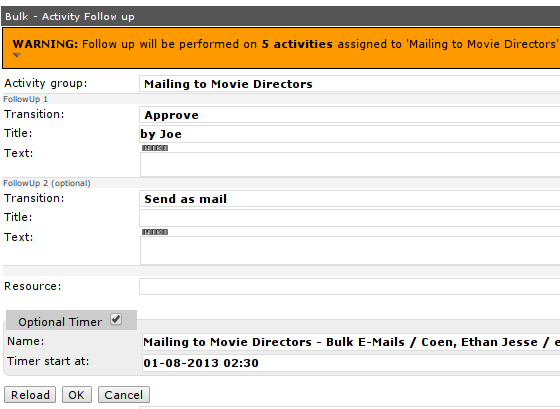Open the Activity group selector
This screenshot has width=560, height=409.
[350, 84]
